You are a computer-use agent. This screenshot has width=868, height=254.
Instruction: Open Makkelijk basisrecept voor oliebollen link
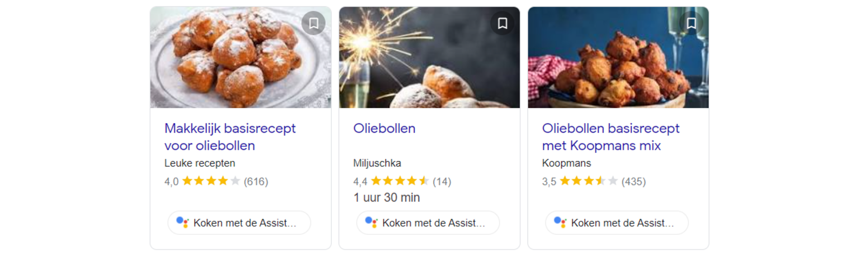coord(230,137)
